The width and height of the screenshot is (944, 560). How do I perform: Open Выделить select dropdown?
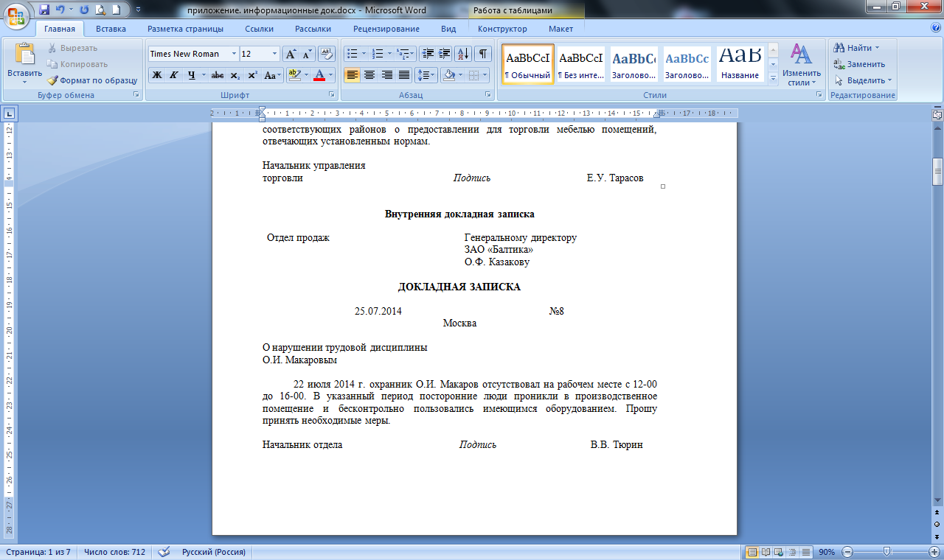pyautogui.click(x=863, y=80)
